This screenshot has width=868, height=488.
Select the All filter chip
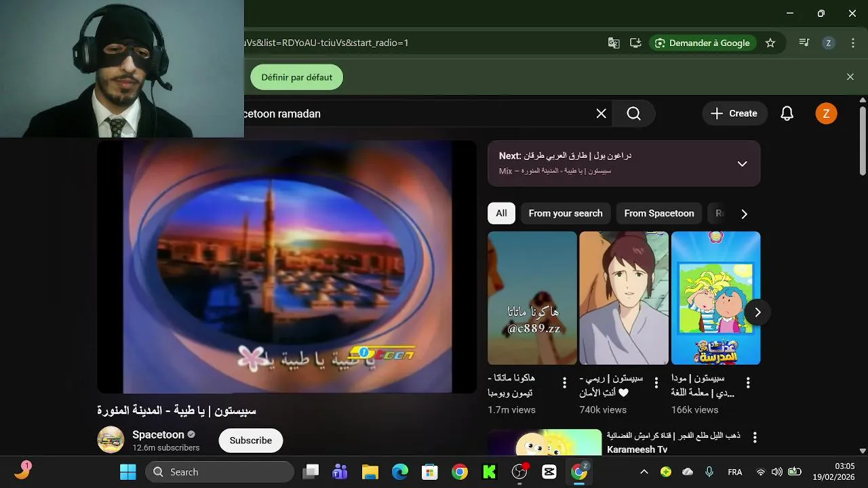point(501,213)
